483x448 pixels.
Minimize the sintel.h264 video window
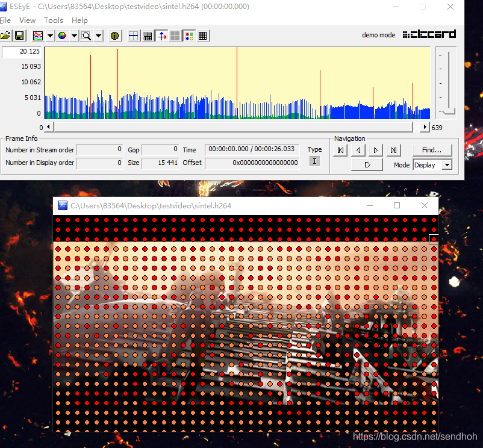click(370, 205)
